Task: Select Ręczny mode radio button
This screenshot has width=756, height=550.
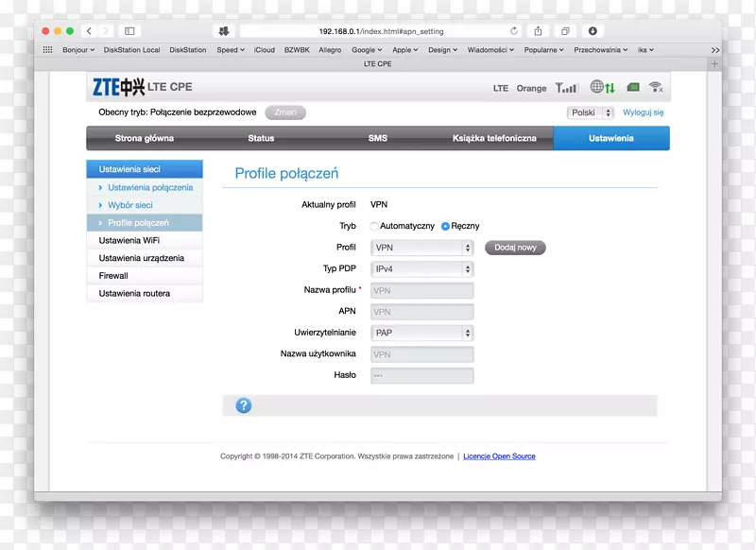Action: pos(445,226)
